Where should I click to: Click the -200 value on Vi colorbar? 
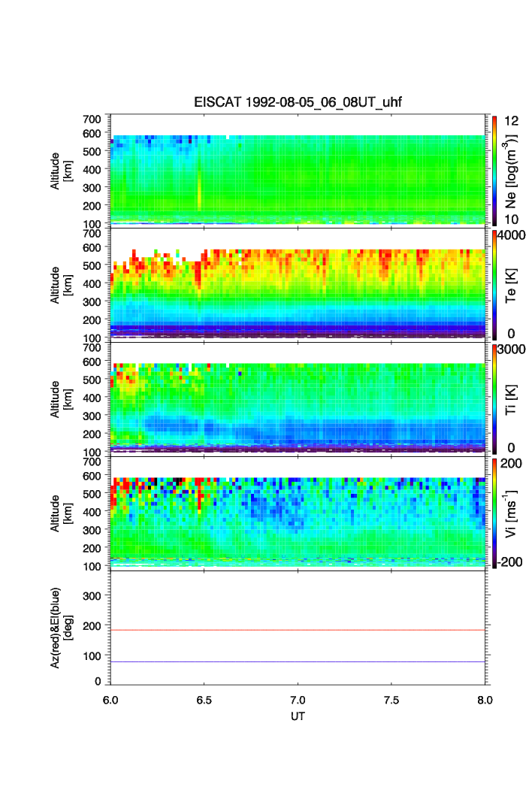[510, 562]
